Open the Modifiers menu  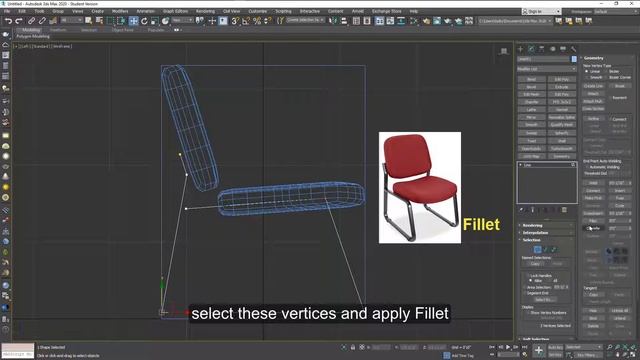pyautogui.click(x=120, y=11)
